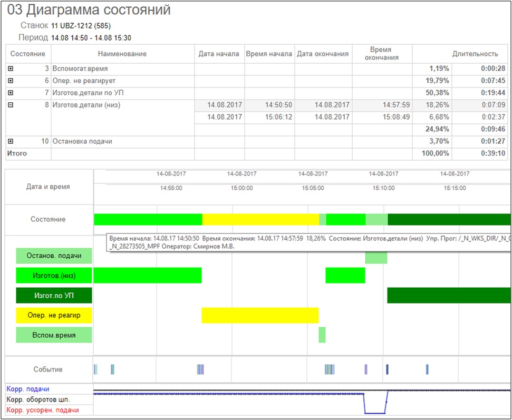Select end time cell 15:08:49
Image resolution: width=512 pixels, height=420 pixels.
pos(382,117)
